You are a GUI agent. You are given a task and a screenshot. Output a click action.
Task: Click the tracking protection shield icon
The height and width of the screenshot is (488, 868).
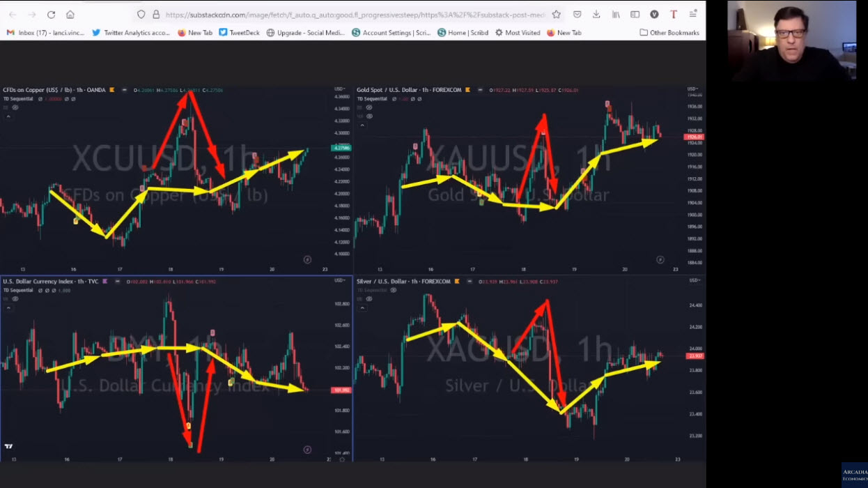pos(140,13)
